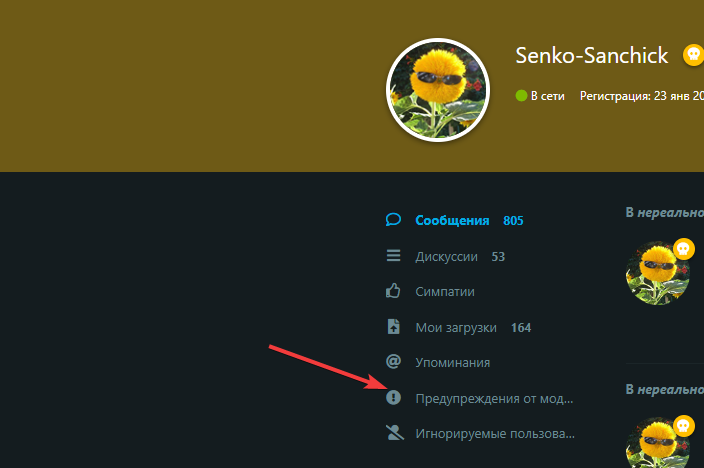Click the skull badge on the first post avatar
Image resolution: width=704 pixels, height=468 pixels.
pyautogui.click(x=683, y=249)
